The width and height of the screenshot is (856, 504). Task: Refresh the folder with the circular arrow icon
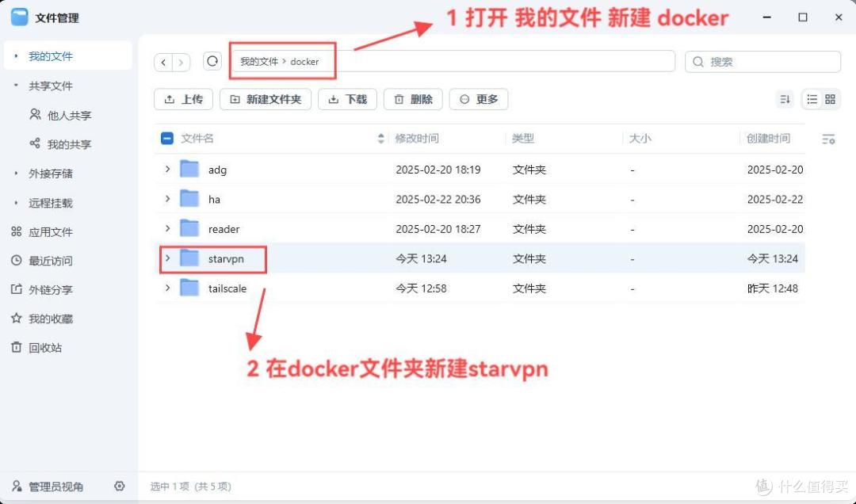click(x=212, y=61)
